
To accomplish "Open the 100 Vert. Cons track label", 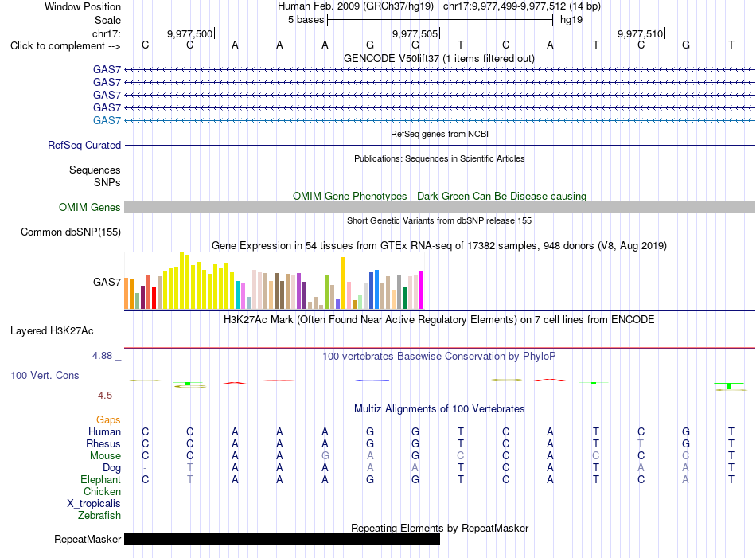I will pyautogui.click(x=45, y=375).
